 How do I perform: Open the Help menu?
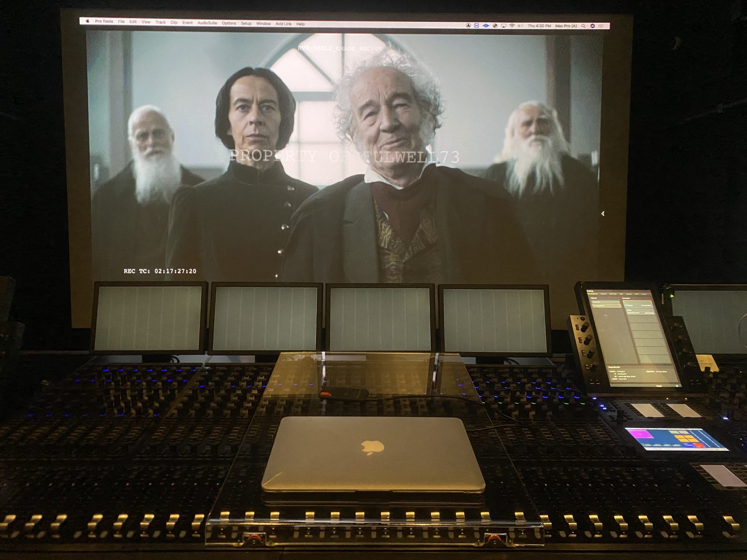[x=300, y=24]
